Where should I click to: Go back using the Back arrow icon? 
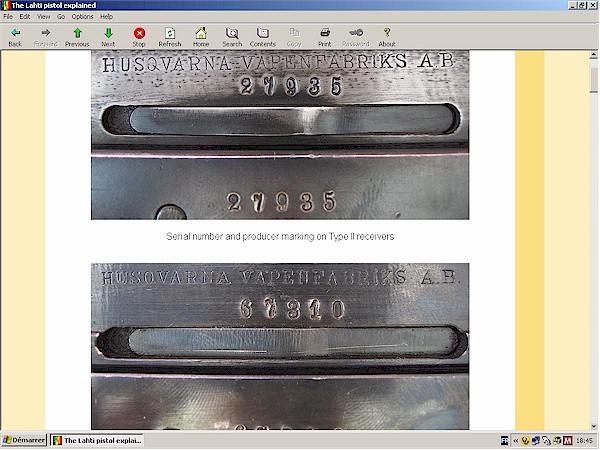(x=15, y=33)
